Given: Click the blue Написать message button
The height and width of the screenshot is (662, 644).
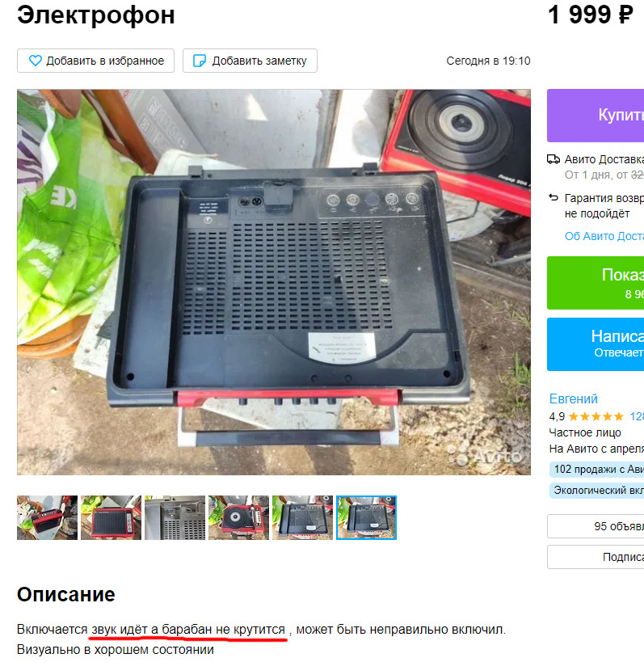Looking at the screenshot, I should click(x=596, y=344).
